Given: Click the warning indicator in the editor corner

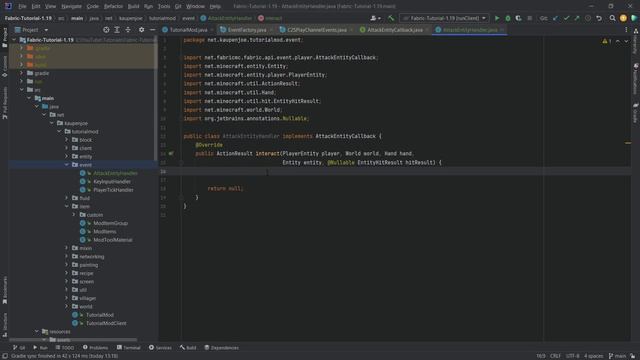Looking at the screenshot, I should click(x=607, y=41).
